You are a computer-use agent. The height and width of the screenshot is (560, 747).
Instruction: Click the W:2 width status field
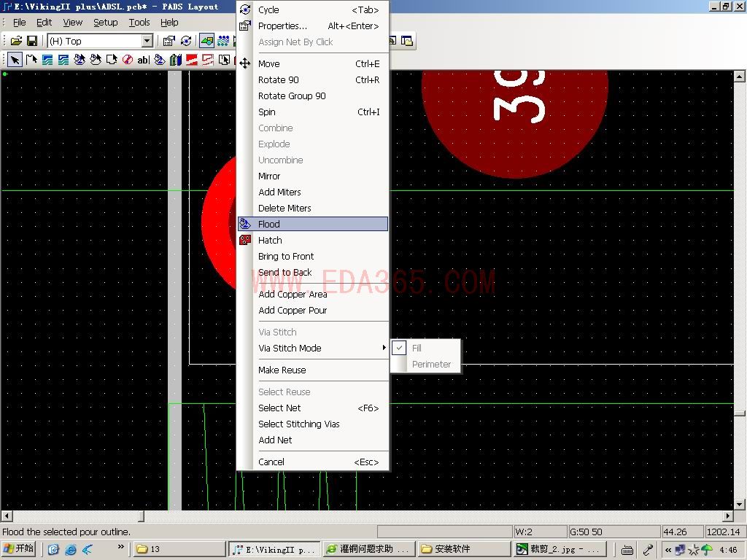click(x=541, y=532)
